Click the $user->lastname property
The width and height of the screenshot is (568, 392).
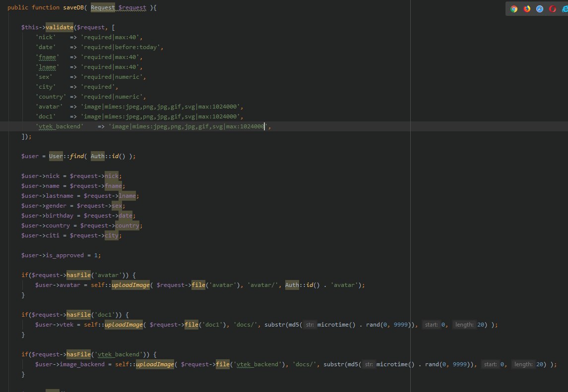point(60,196)
